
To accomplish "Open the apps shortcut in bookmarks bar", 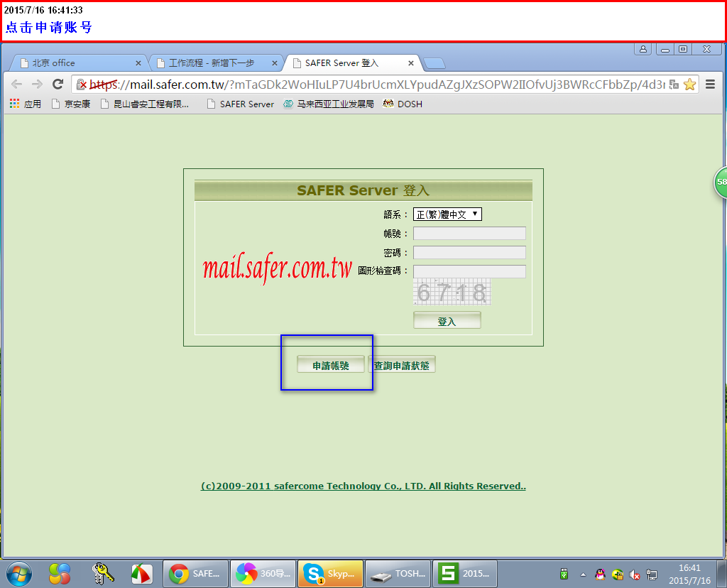I will [26, 104].
